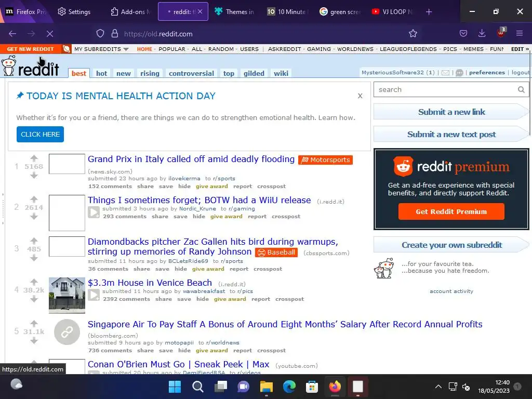Image resolution: width=532 pixels, height=399 pixels.
Task: Click account activity link
Action: click(x=451, y=291)
